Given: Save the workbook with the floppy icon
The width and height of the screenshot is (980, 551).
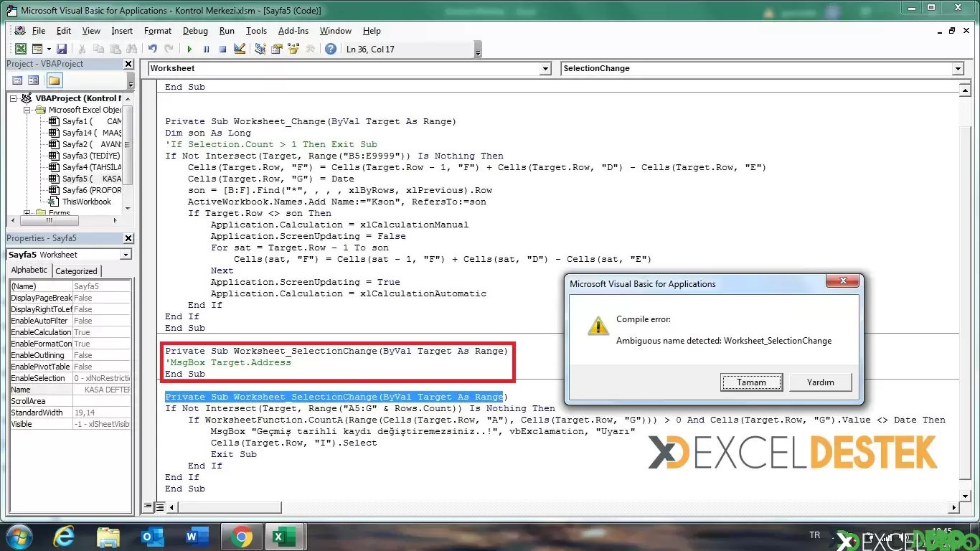Looking at the screenshot, I should (x=62, y=49).
